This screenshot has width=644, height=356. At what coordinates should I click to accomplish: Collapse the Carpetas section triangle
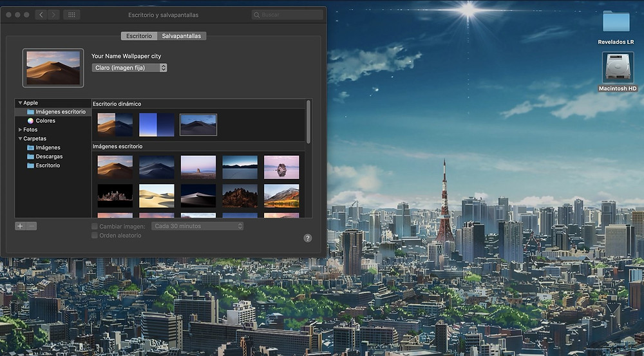click(x=20, y=138)
